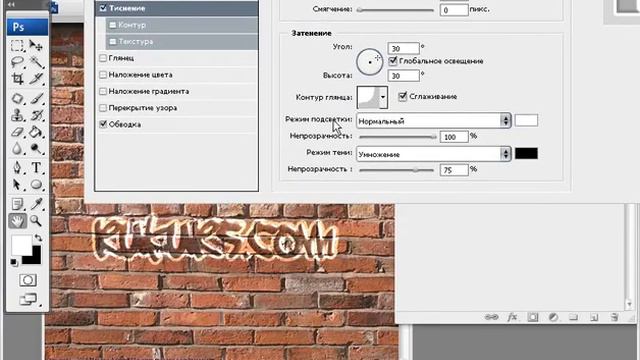Swap foreground and background colors
Screen dimensions: 640x360
(x=38, y=238)
